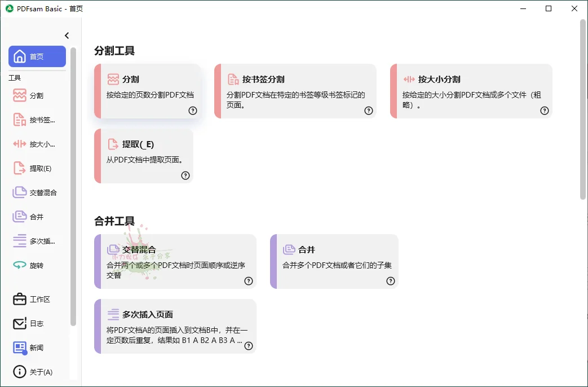Expand help on the 分割 card
The image size is (588, 387).
[x=193, y=111]
